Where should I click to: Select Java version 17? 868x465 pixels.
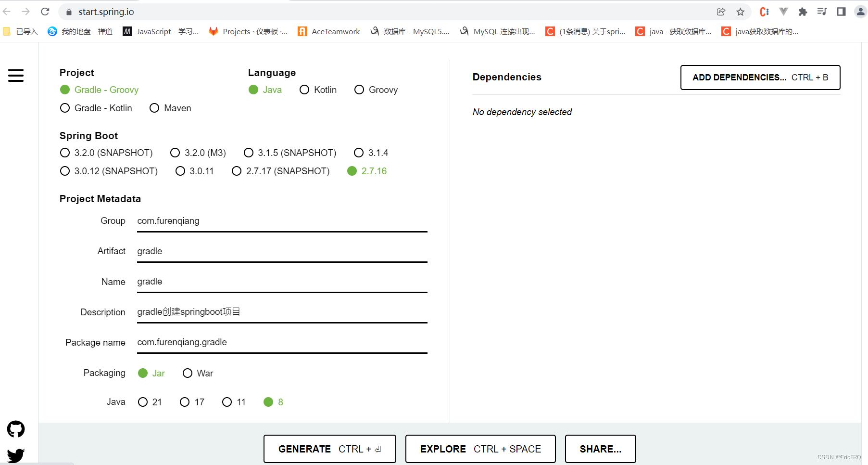click(x=192, y=402)
